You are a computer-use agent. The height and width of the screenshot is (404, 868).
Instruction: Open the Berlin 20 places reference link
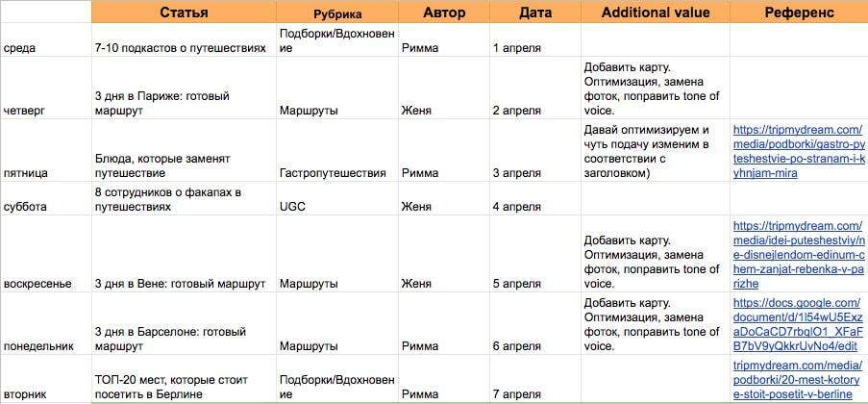pyautogui.click(x=798, y=379)
